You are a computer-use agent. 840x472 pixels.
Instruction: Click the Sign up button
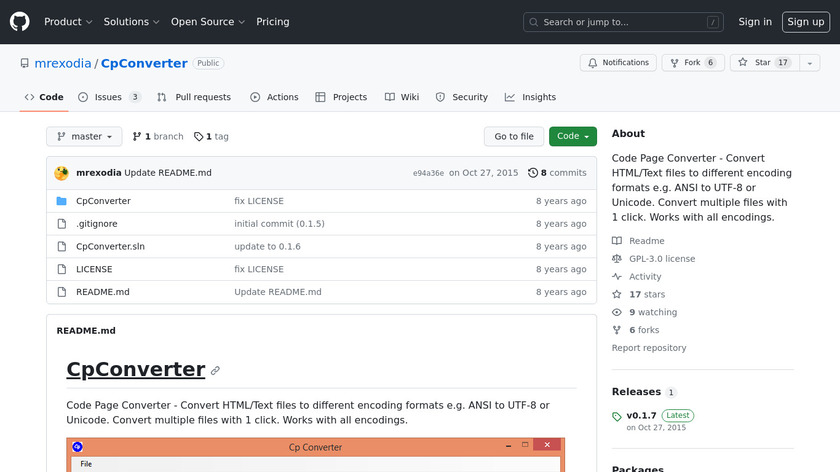click(x=805, y=22)
